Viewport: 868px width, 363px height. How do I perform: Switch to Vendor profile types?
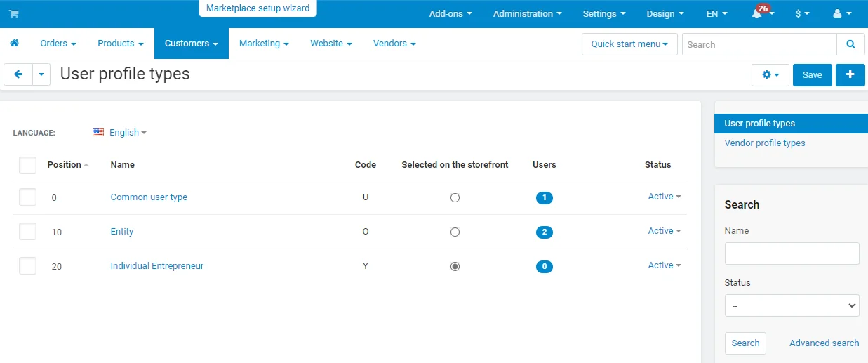point(764,143)
